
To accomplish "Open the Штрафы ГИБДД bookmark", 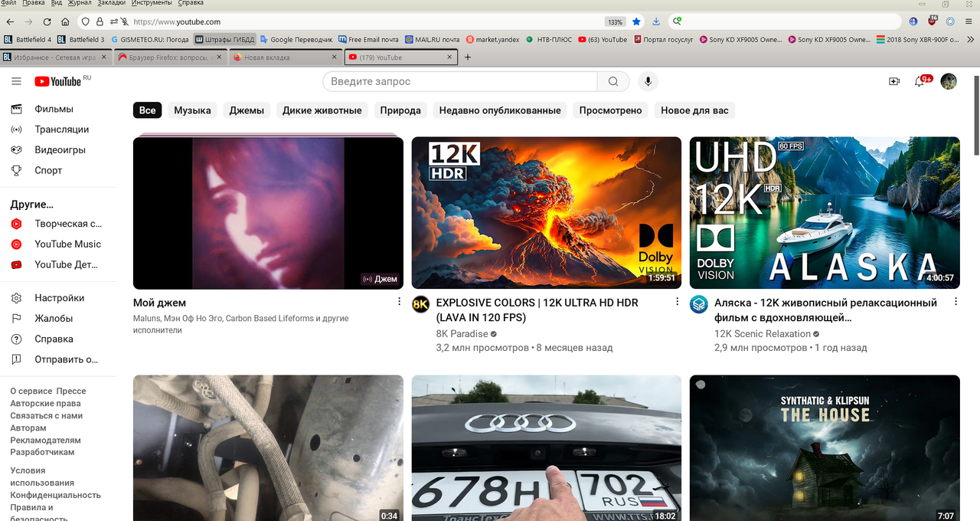I will 225,39.
